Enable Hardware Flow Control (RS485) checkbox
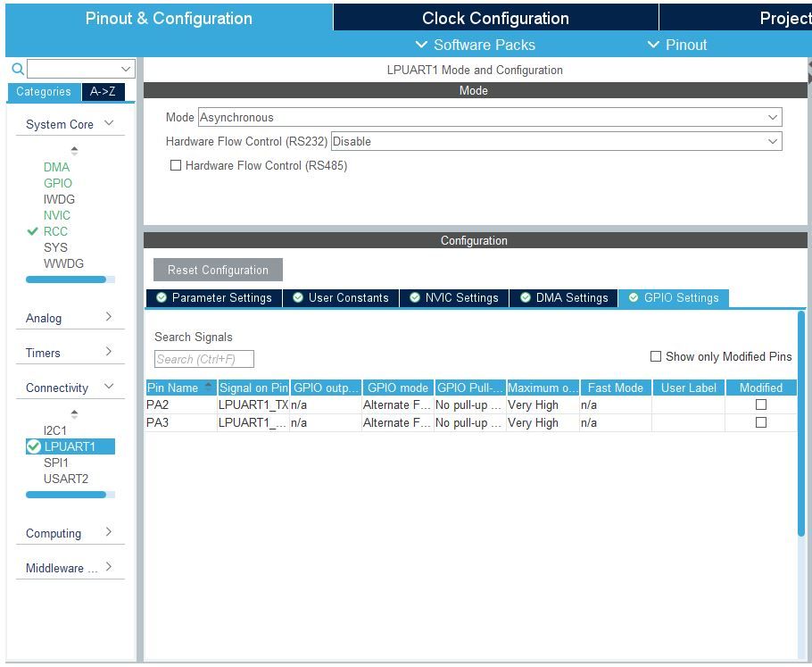This screenshot has height=667, width=812. [x=176, y=165]
